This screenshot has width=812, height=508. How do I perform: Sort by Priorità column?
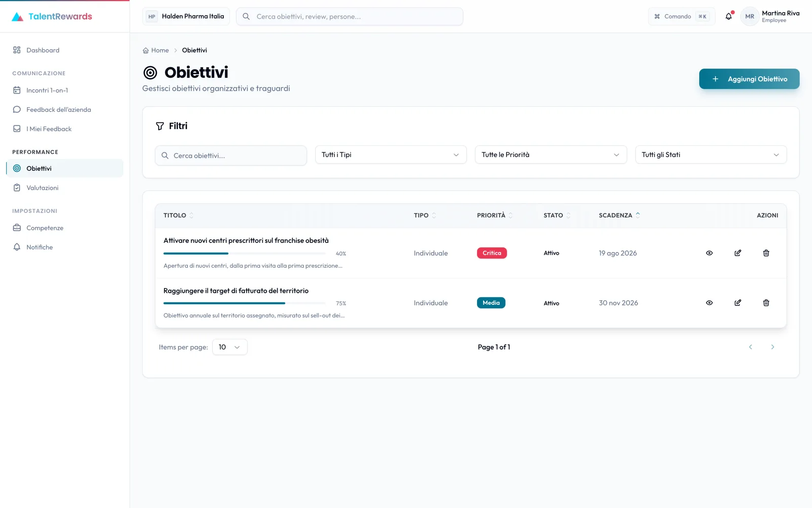495,215
